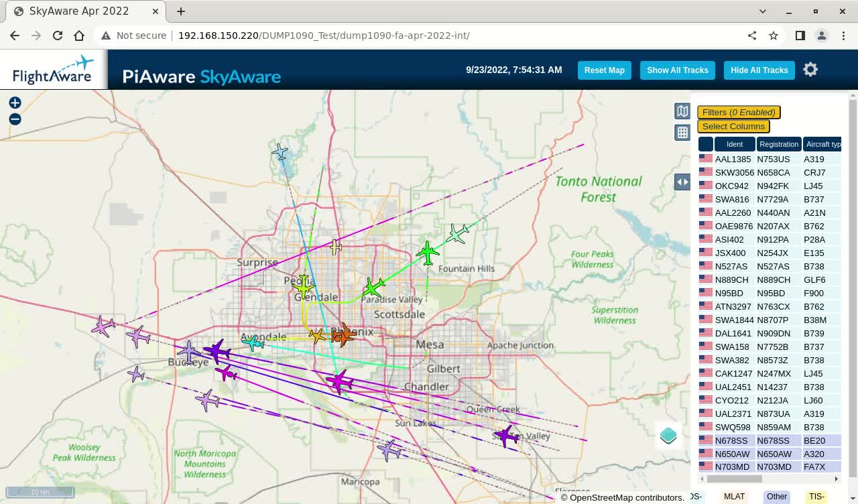The image size is (858, 504).
Task: Share this page via the share icon
Action: click(x=752, y=36)
